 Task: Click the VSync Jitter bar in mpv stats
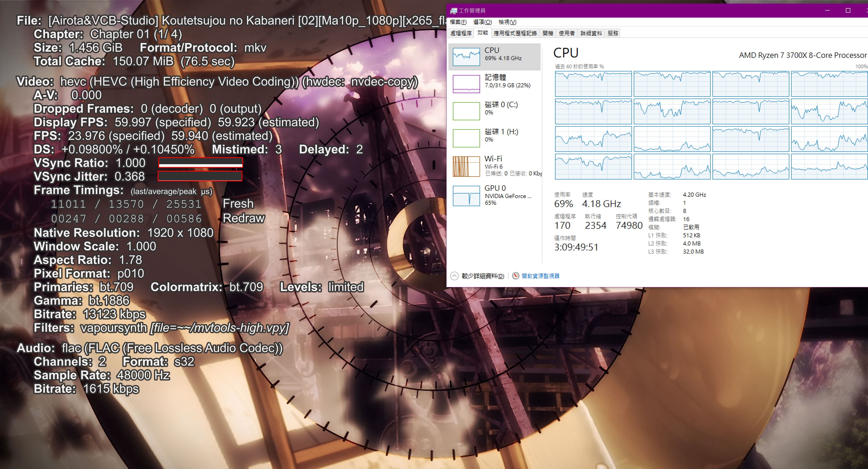pyautogui.click(x=200, y=176)
